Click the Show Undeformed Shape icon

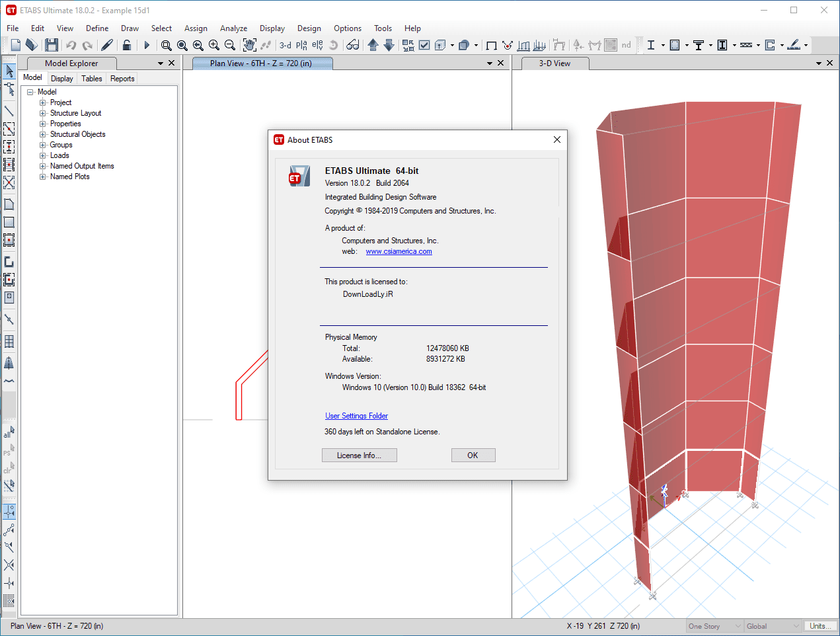tap(491, 45)
